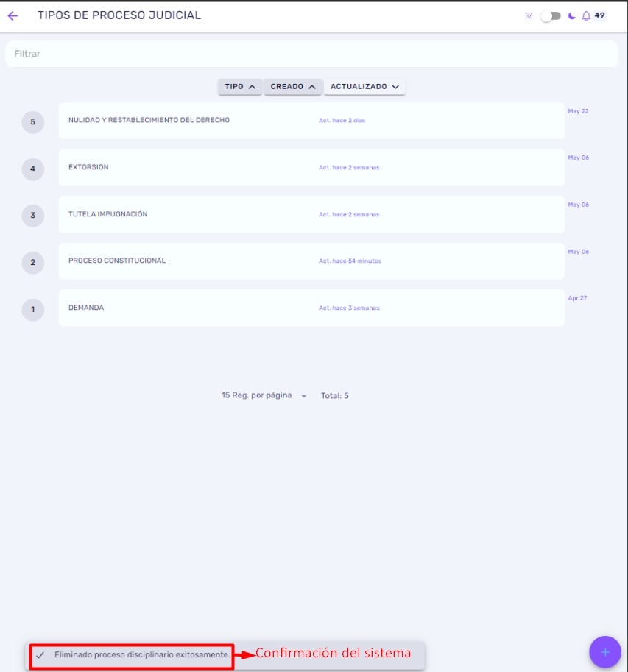Click the checkmark icon in confirmation toast
The height and width of the screenshot is (672, 628).
(x=40, y=655)
